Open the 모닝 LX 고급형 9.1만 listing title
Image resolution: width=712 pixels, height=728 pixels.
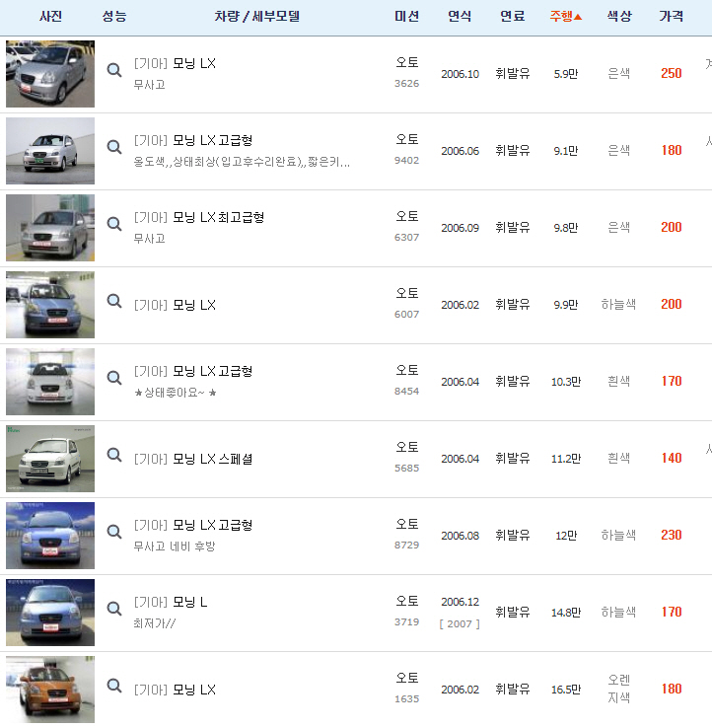click(193, 140)
